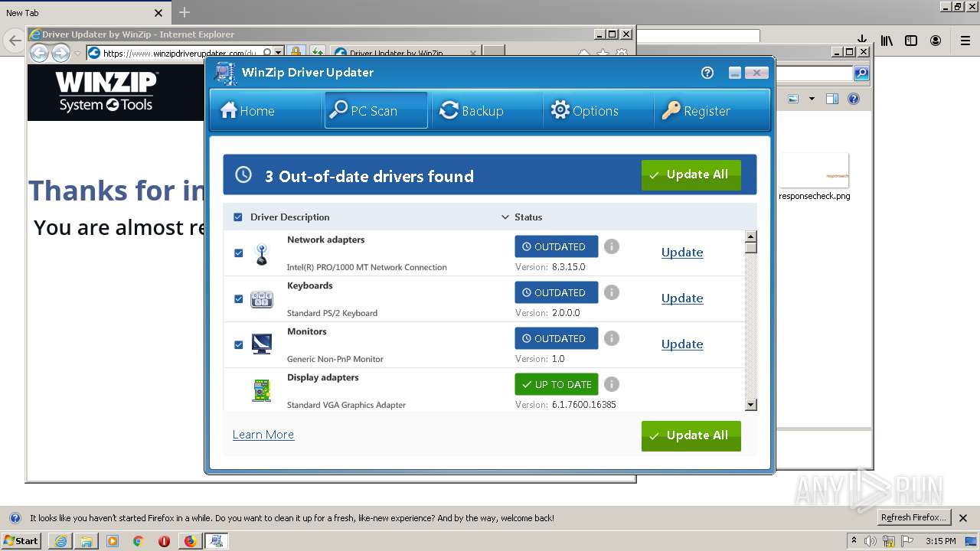Image resolution: width=980 pixels, height=551 pixels.
Task: Click the Firefox back arrow
Action: [x=15, y=41]
